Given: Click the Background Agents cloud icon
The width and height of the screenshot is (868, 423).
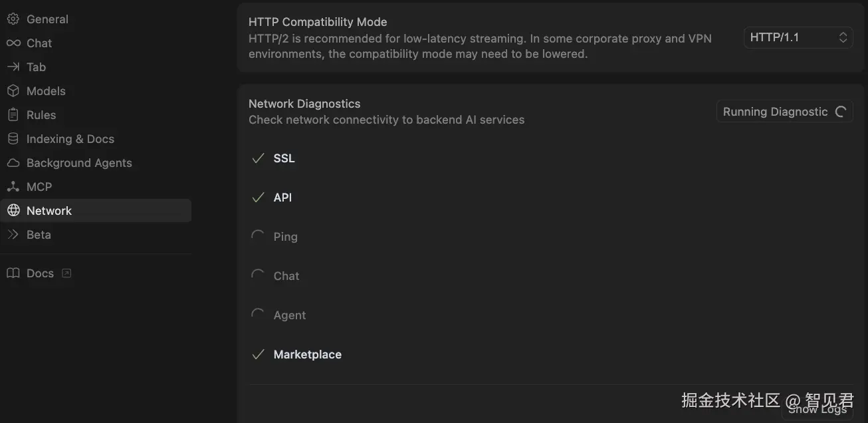Looking at the screenshot, I should pos(13,163).
